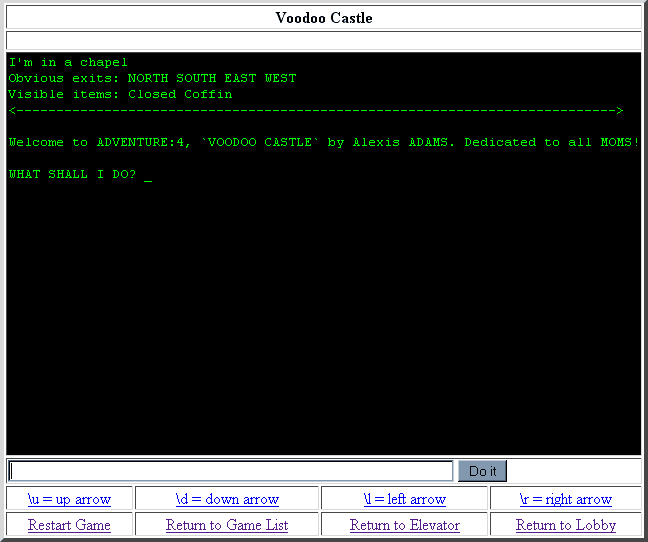Follow the Return to Game List link
The image size is (648, 542).
coord(227,525)
